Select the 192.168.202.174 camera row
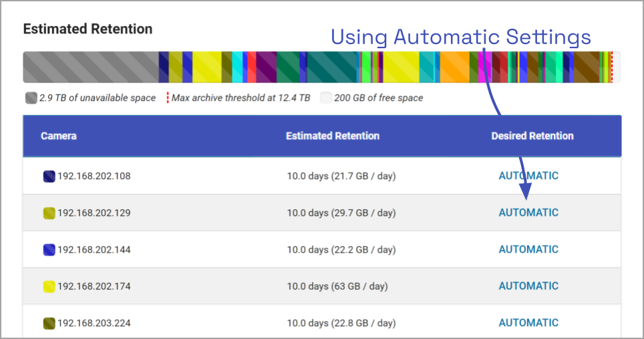Viewport: 644px width, 339px height. [200, 286]
